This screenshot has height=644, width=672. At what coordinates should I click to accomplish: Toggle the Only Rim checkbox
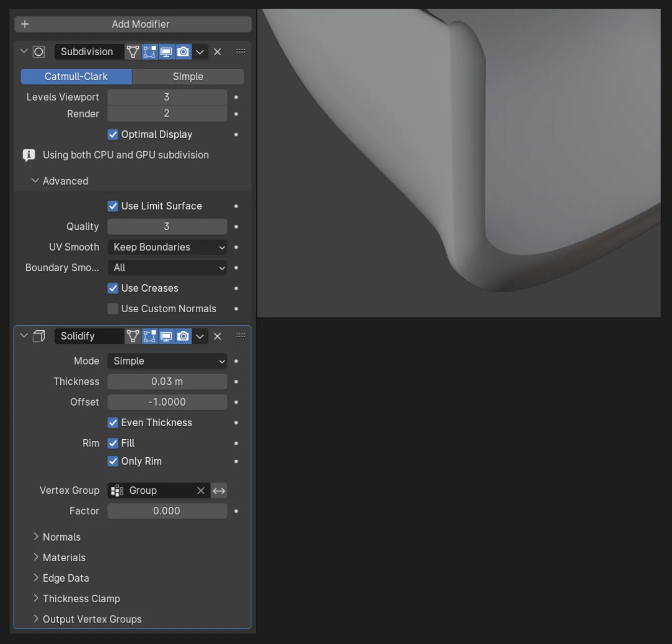[x=113, y=461]
